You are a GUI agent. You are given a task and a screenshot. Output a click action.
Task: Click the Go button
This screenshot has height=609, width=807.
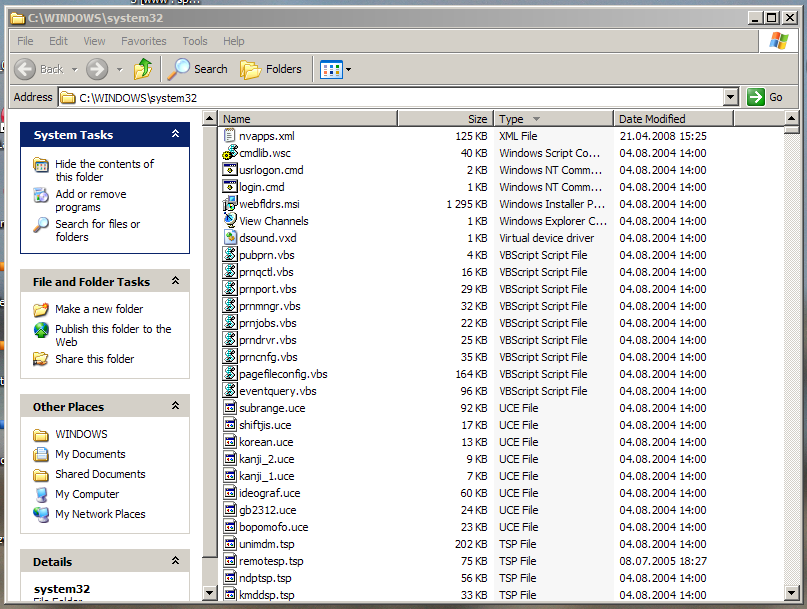[765, 97]
